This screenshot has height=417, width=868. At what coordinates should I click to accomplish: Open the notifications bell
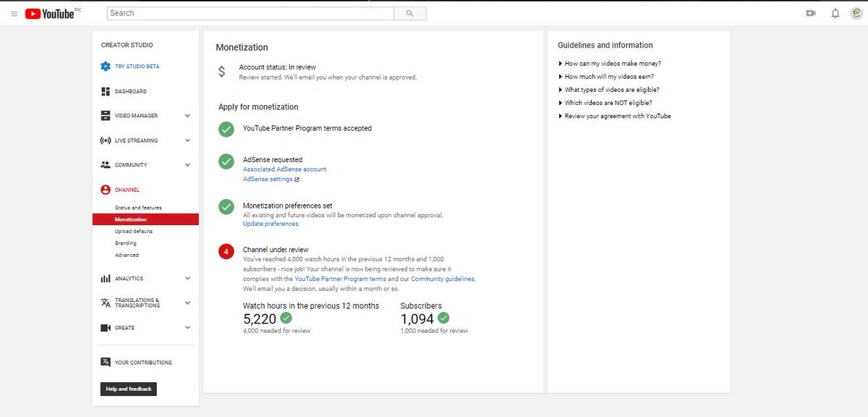835,13
